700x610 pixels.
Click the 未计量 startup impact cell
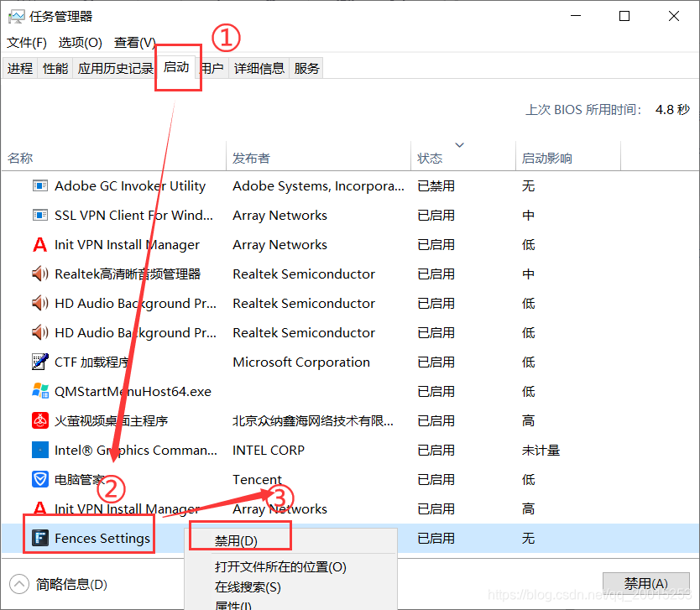tap(541, 450)
